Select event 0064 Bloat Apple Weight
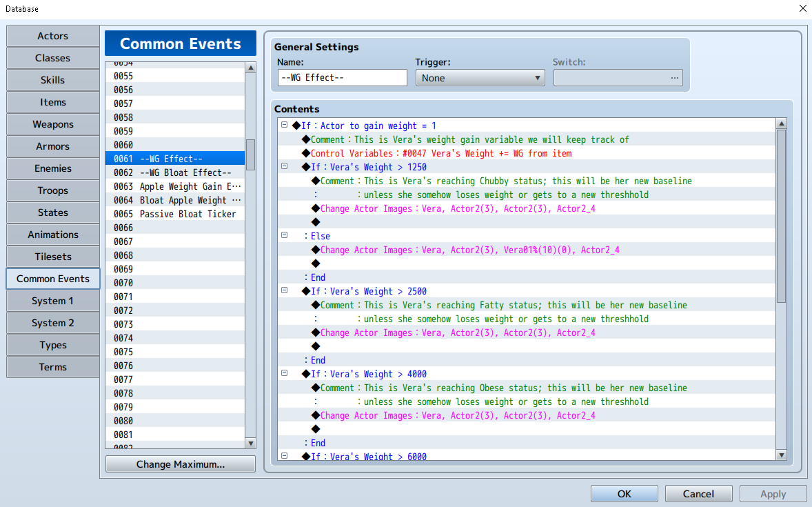The image size is (812, 507). tap(175, 200)
